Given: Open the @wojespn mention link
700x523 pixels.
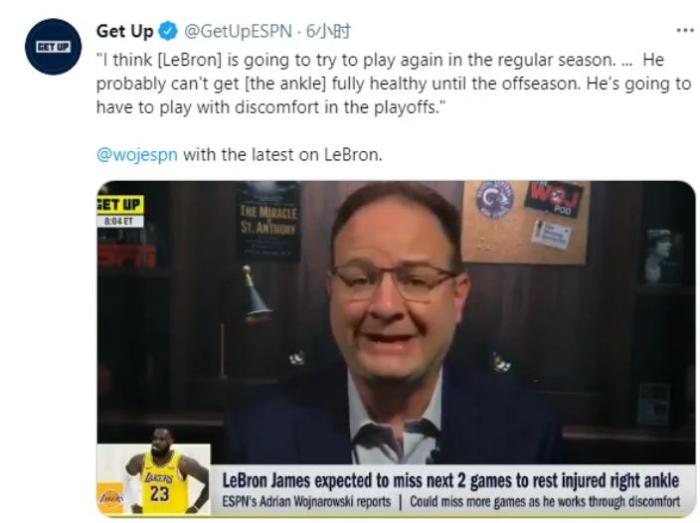Looking at the screenshot, I should 137,155.
